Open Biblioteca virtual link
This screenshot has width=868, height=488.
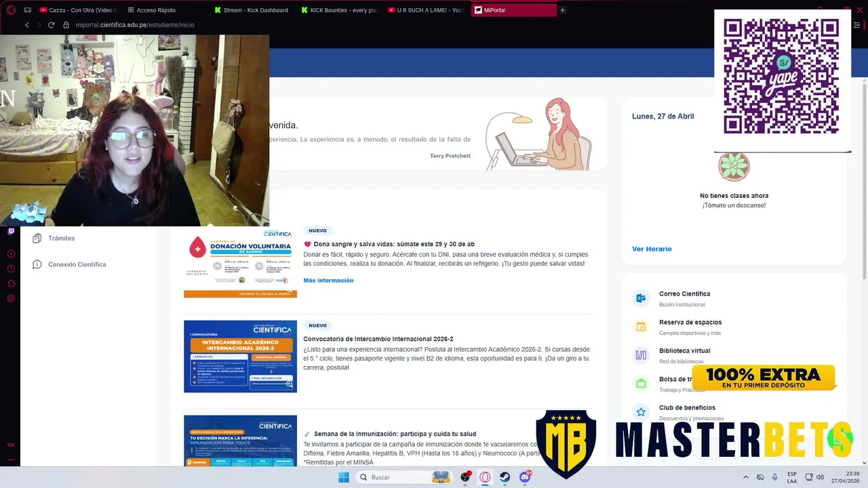pyautogui.click(x=684, y=350)
